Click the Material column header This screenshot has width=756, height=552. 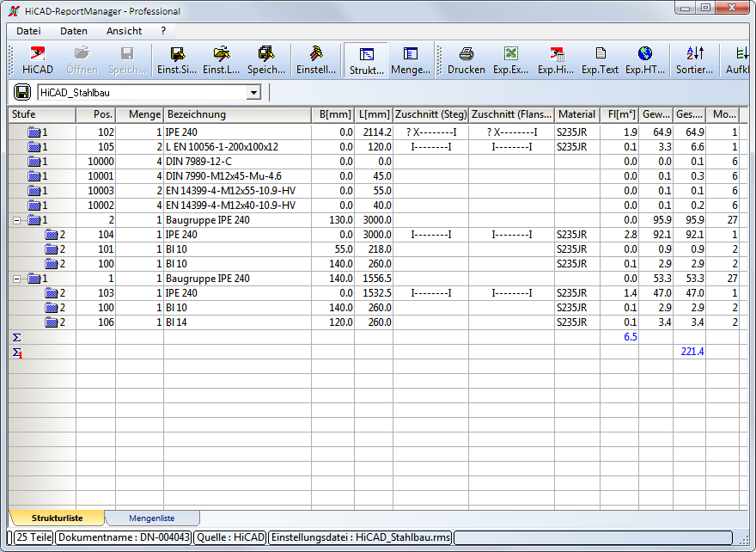576,114
